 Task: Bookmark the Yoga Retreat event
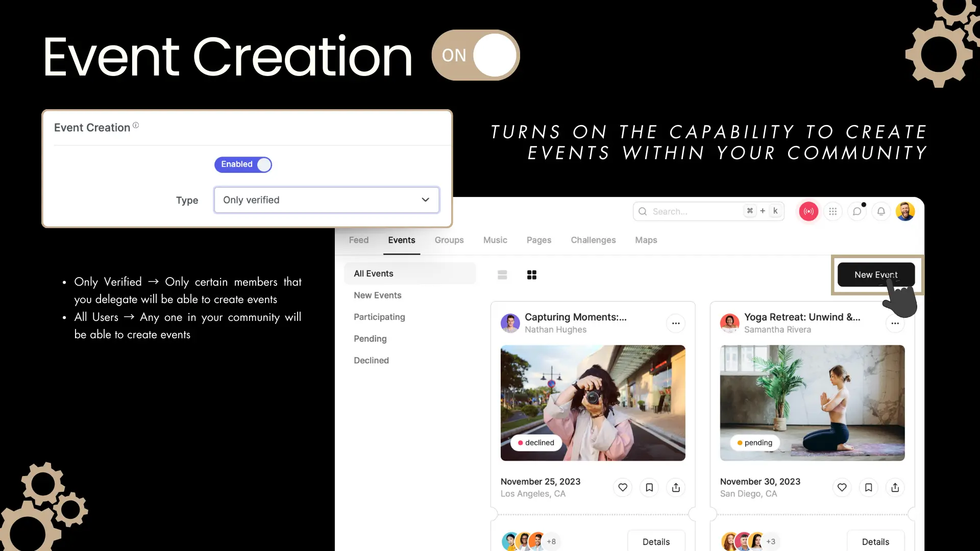click(869, 488)
